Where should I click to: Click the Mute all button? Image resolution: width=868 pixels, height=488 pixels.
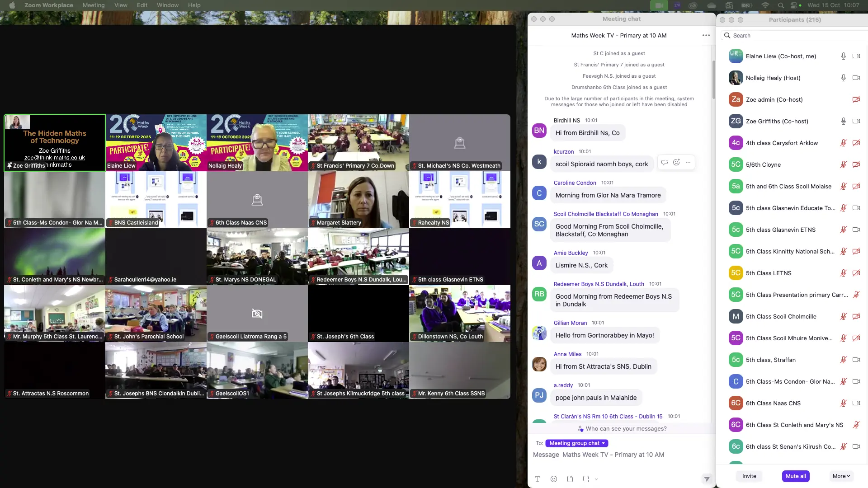click(x=796, y=476)
